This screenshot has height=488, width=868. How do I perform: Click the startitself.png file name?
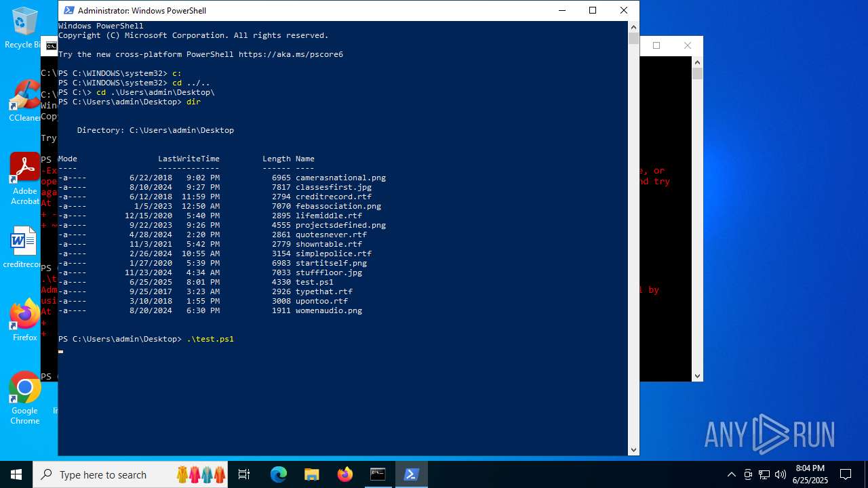coord(331,263)
